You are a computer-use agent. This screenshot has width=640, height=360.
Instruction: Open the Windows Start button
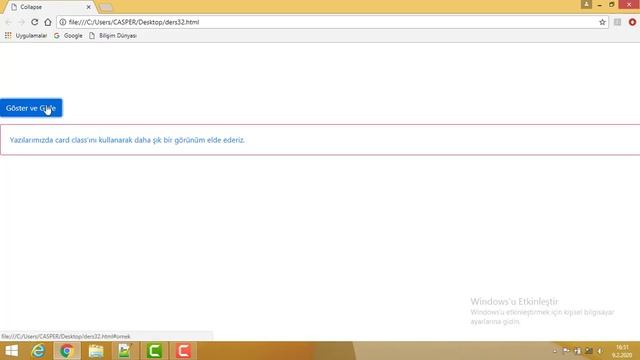[11, 351]
